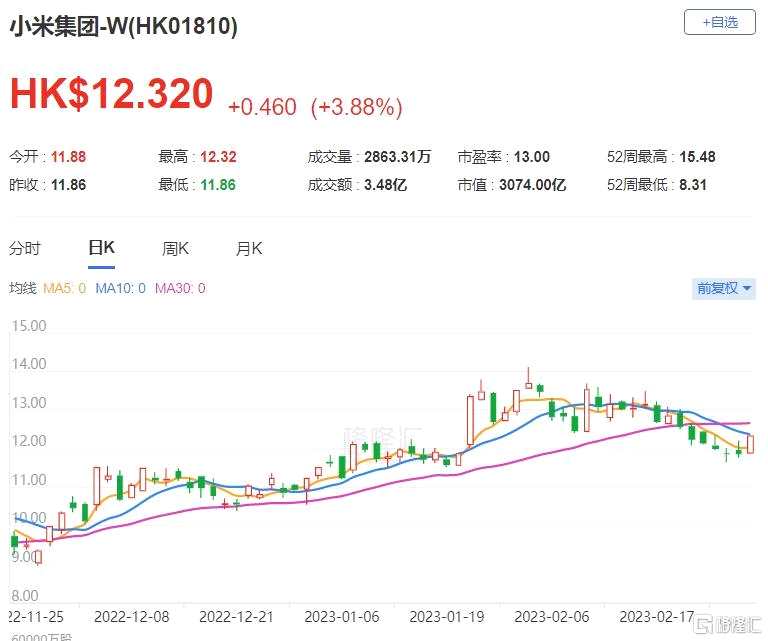Click the percent change (+3.88%)
768x641 pixels.
357,107
